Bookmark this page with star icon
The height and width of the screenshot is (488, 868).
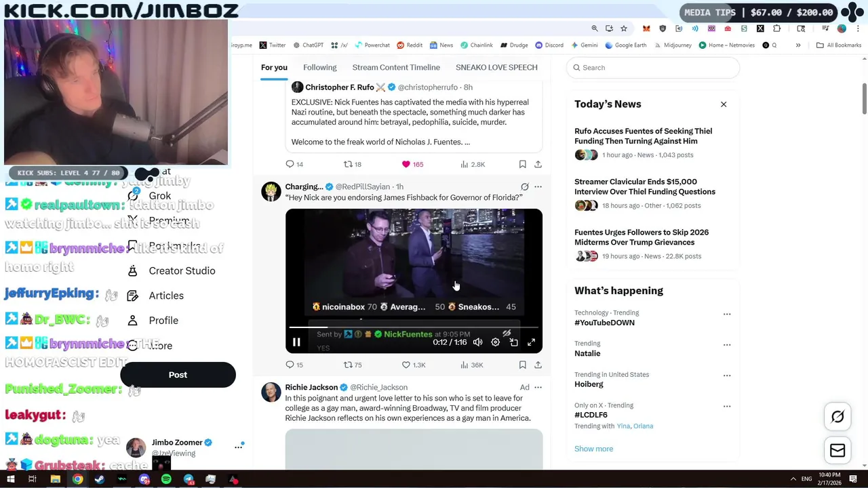click(624, 28)
